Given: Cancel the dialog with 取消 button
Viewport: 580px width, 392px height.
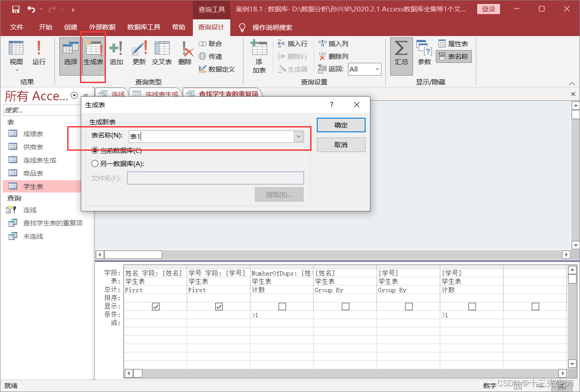Looking at the screenshot, I should (x=341, y=145).
